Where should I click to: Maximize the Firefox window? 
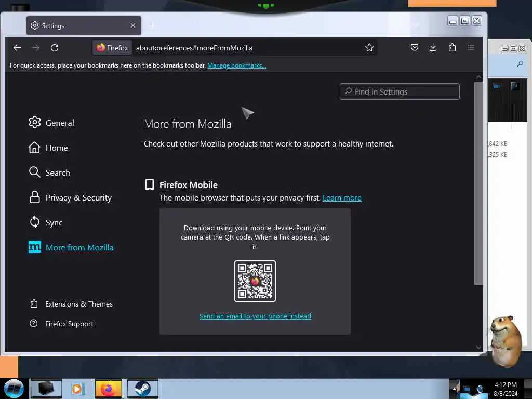click(x=465, y=21)
